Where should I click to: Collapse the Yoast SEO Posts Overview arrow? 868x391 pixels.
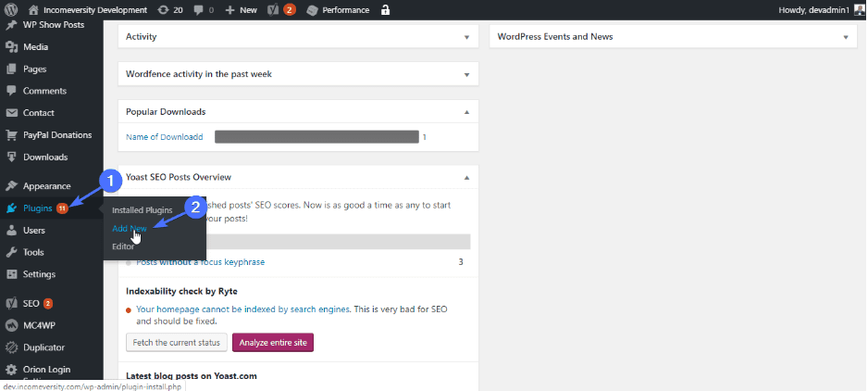[x=466, y=178]
